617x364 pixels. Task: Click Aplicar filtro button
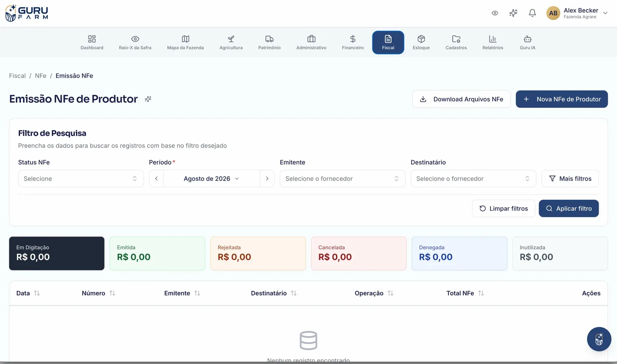[x=569, y=208]
